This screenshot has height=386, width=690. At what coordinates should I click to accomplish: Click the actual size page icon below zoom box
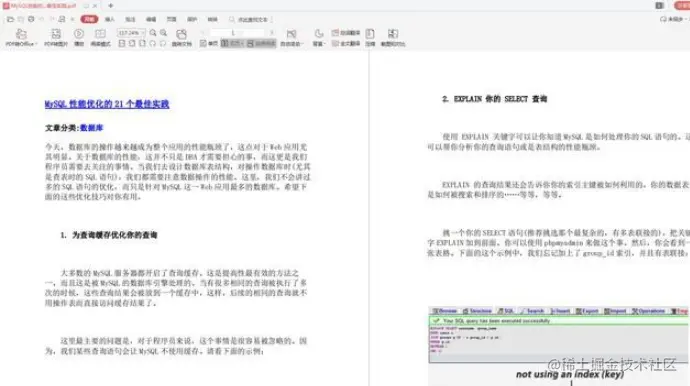point(122,44)
